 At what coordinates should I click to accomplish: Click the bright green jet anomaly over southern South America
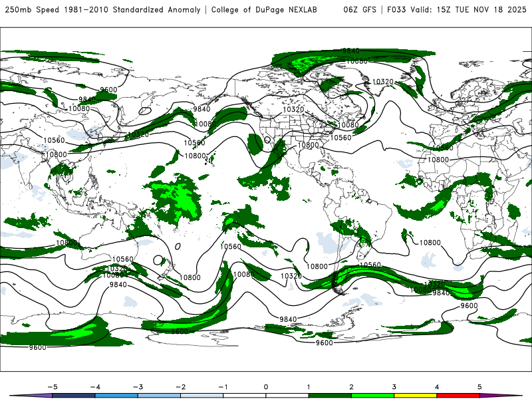pos(366,273)
